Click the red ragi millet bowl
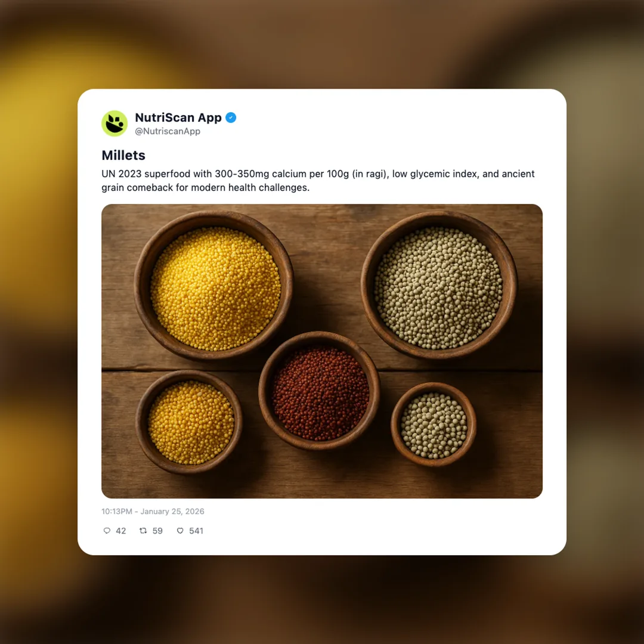This screenshot has width=644, height=644. pyautogui.click(x=319, y=391)
